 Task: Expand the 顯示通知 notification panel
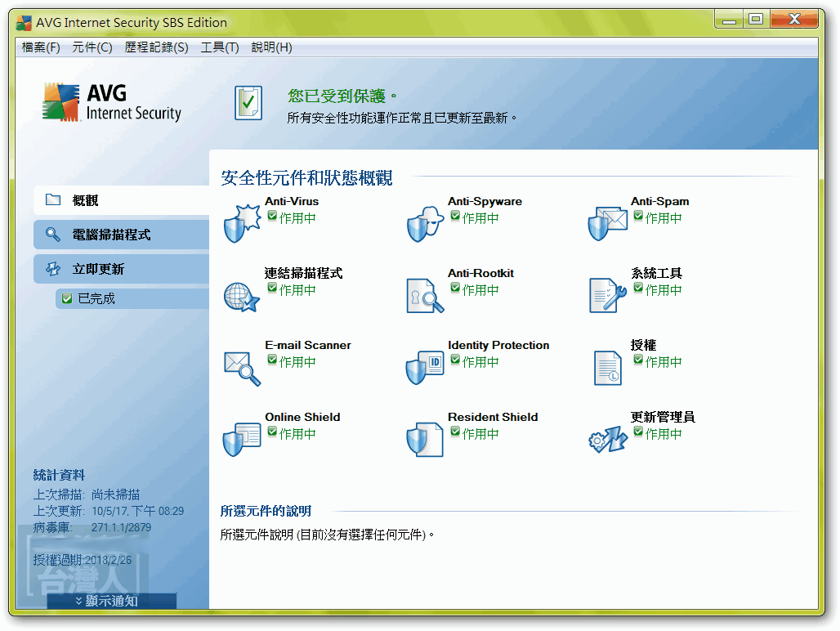pos(111,601)
